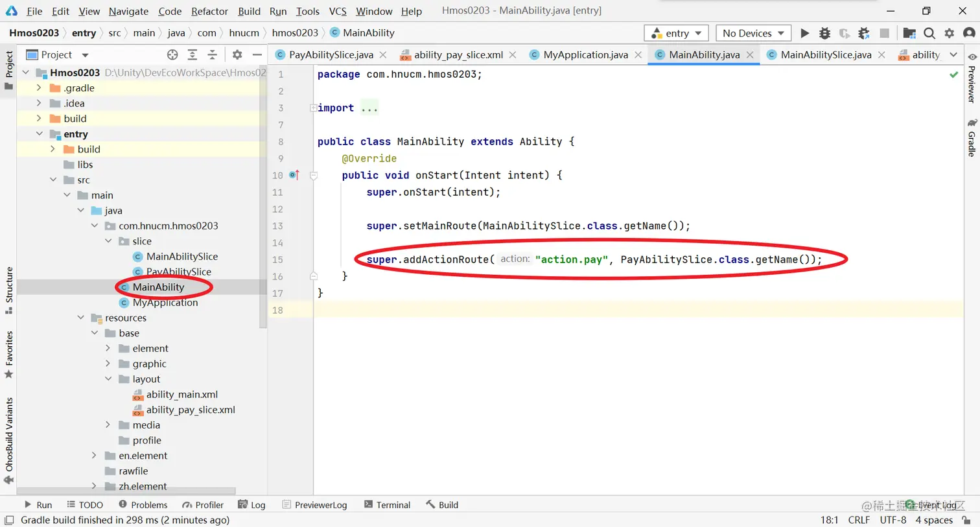Click the status bar lock icon

pyautogui.click(x=966, y=520)
